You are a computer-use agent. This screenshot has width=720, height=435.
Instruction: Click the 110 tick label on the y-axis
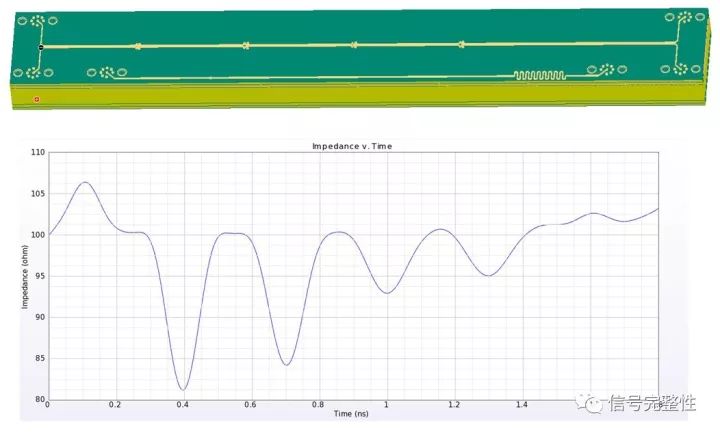tap(38, 153)
